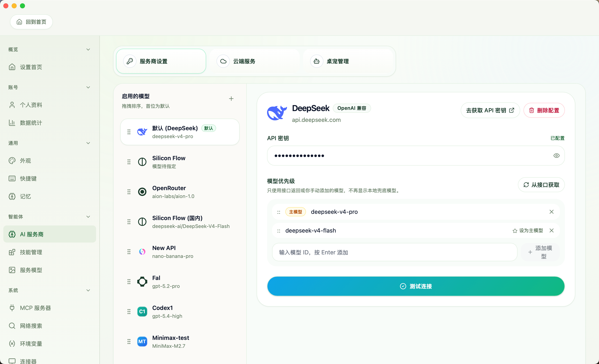
Task: Select the first Silicon Flow entry
Action: click(180, 162)
